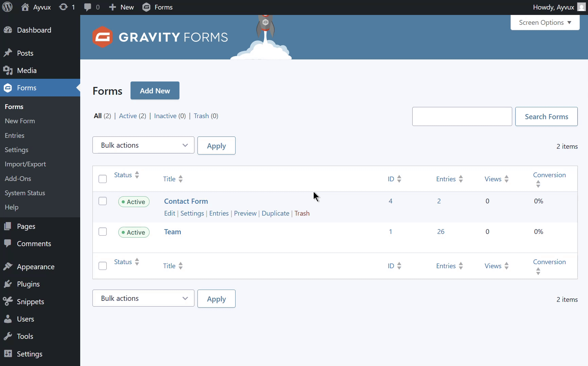
Task: Filter list by Inactive (0) forms
Action: (170, 116)
